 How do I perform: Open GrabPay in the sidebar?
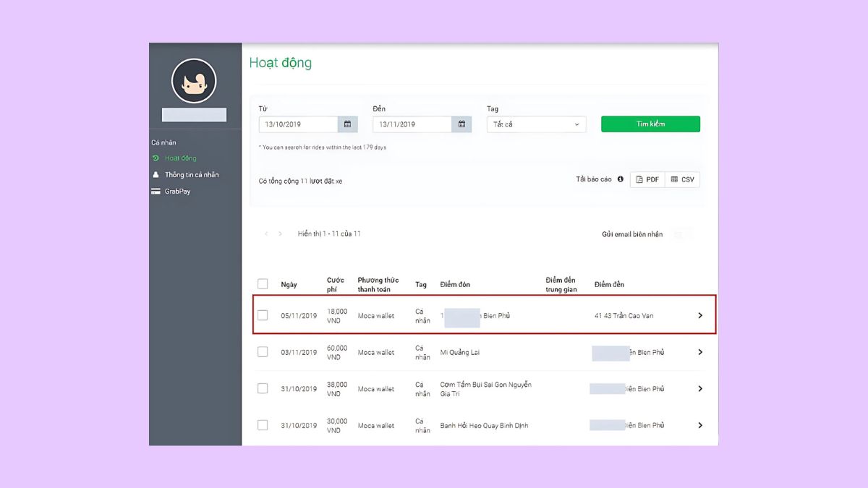click(x=177, y=192)
